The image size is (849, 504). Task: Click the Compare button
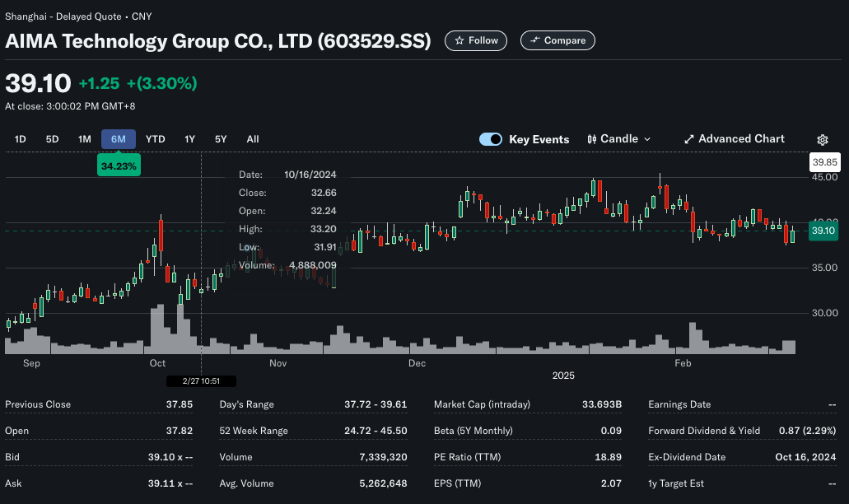[557, 40]
